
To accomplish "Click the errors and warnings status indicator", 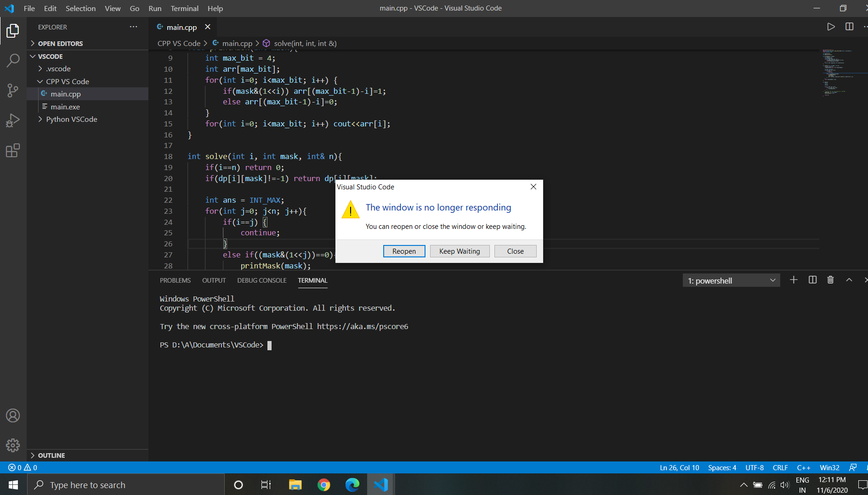I will (x=23, y=467).
